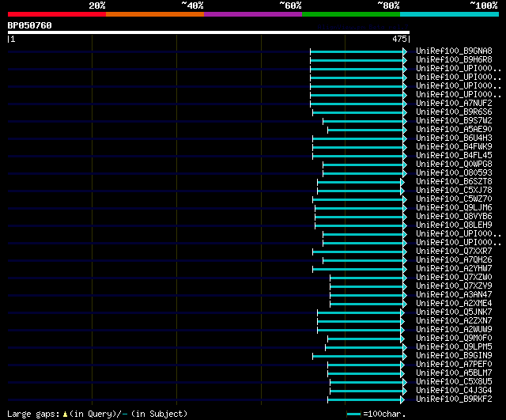Click the orange ~40% legend color segment

155,14
